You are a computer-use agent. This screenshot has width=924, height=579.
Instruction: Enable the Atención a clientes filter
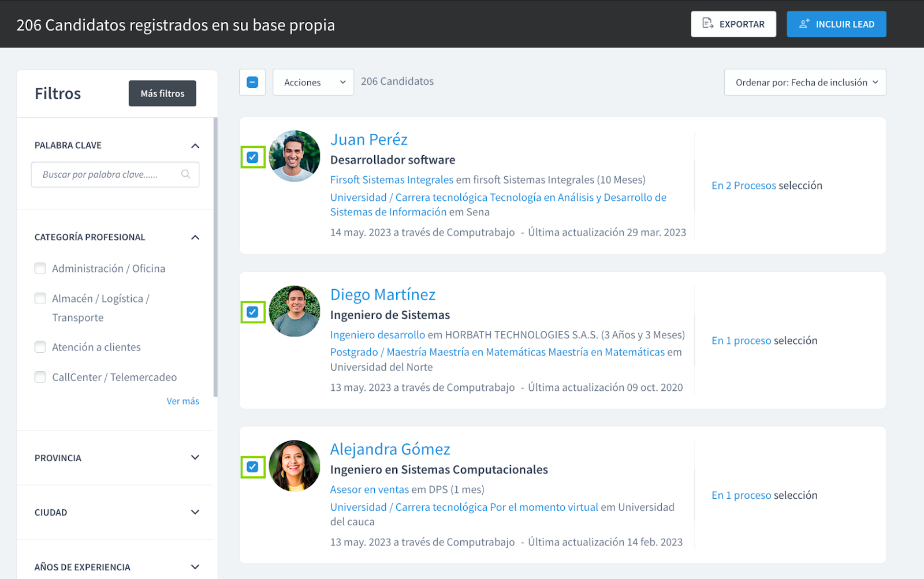(x=40, y=347)
